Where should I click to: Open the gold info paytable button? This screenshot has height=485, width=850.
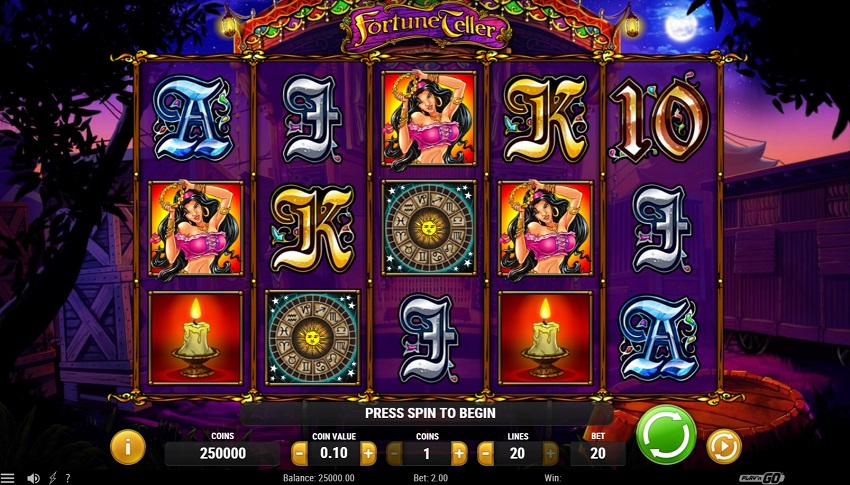(x=128, y=447)
